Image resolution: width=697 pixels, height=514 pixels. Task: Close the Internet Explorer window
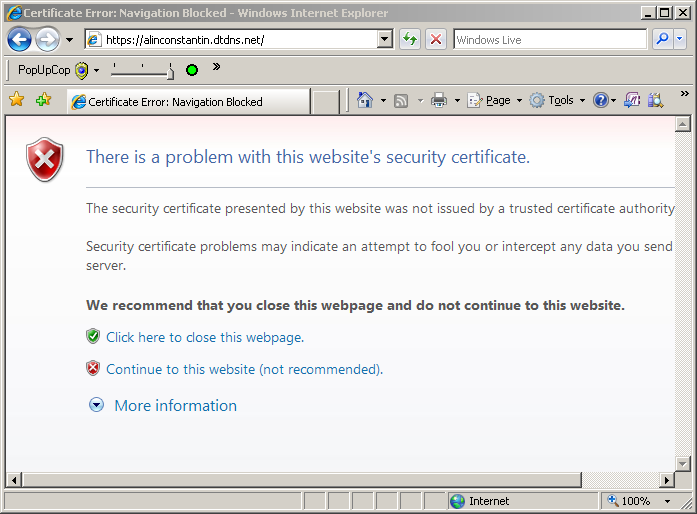[682, 13]
